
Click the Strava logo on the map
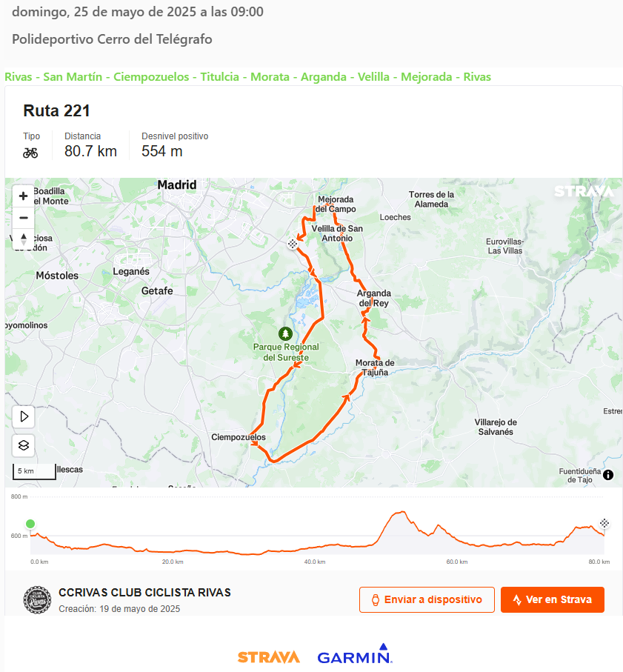point(584,191)
